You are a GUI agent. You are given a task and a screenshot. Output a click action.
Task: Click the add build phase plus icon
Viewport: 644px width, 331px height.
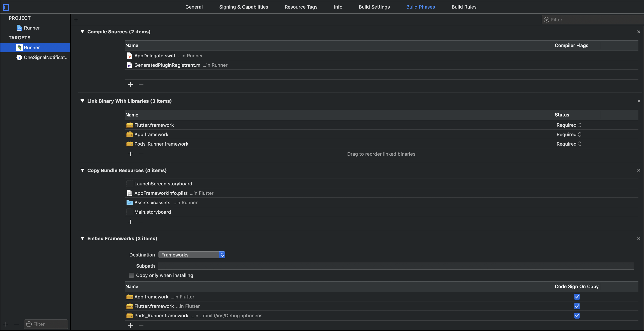(76, 20)
